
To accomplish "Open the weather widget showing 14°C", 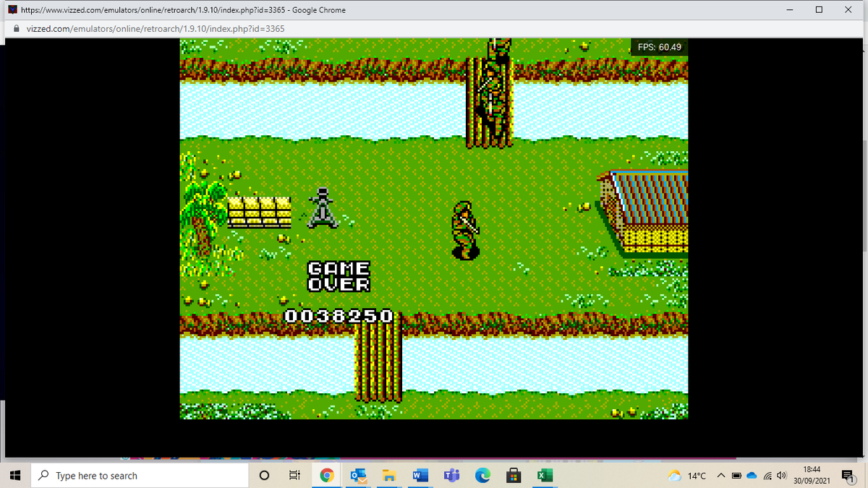I will [687, 476].
